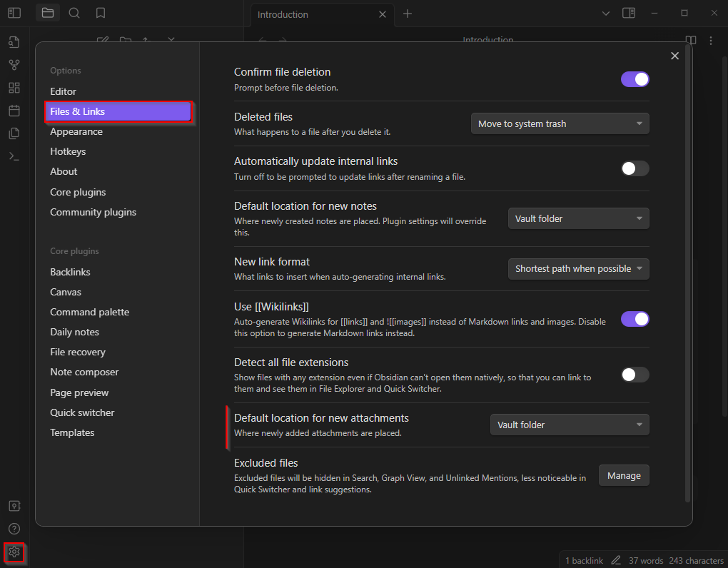Screen dimensions: 728x568
Task: Click the 243 characters status entry
Action: (696, 561)
